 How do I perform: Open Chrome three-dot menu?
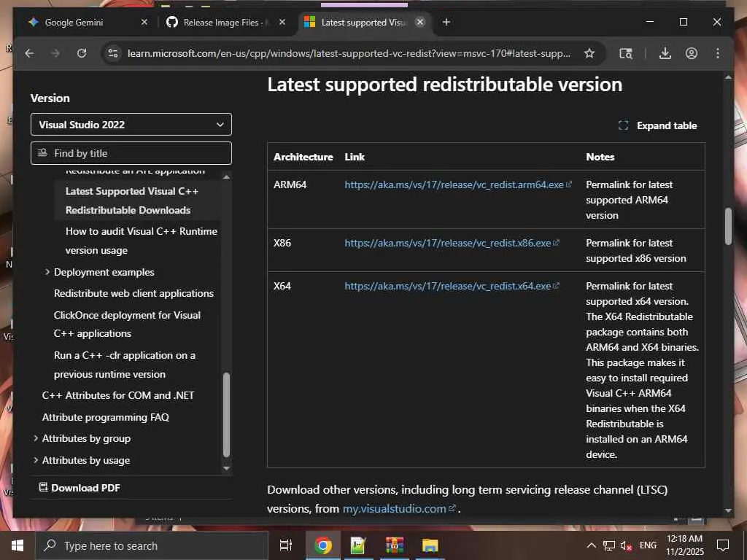718,53
